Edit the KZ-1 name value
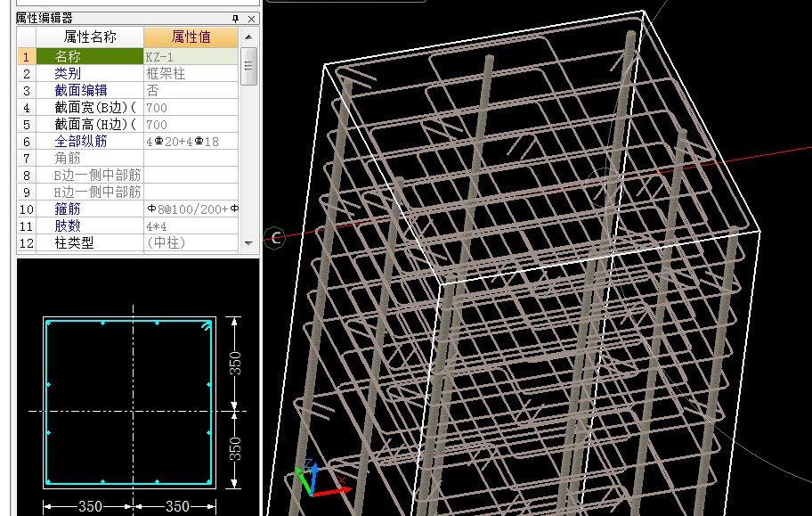The image size is (812, 516). tap(191, 56)
